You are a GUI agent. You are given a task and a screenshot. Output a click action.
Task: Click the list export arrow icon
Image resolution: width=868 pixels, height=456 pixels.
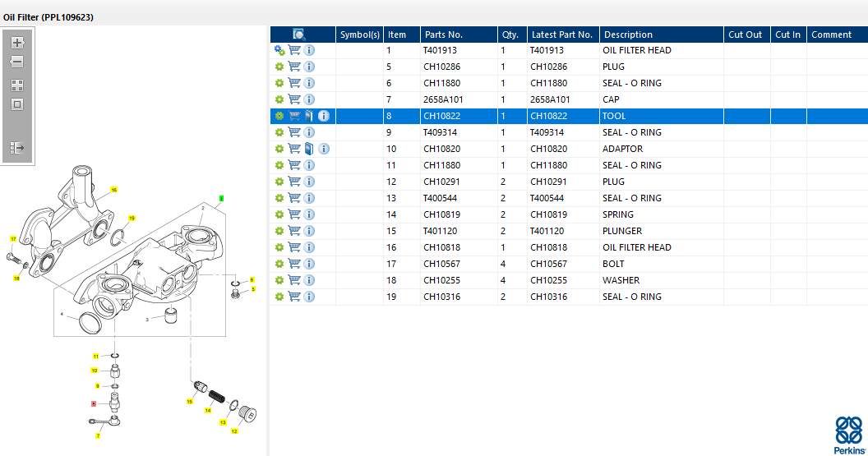pyautogui.click(x=17, y=148)
